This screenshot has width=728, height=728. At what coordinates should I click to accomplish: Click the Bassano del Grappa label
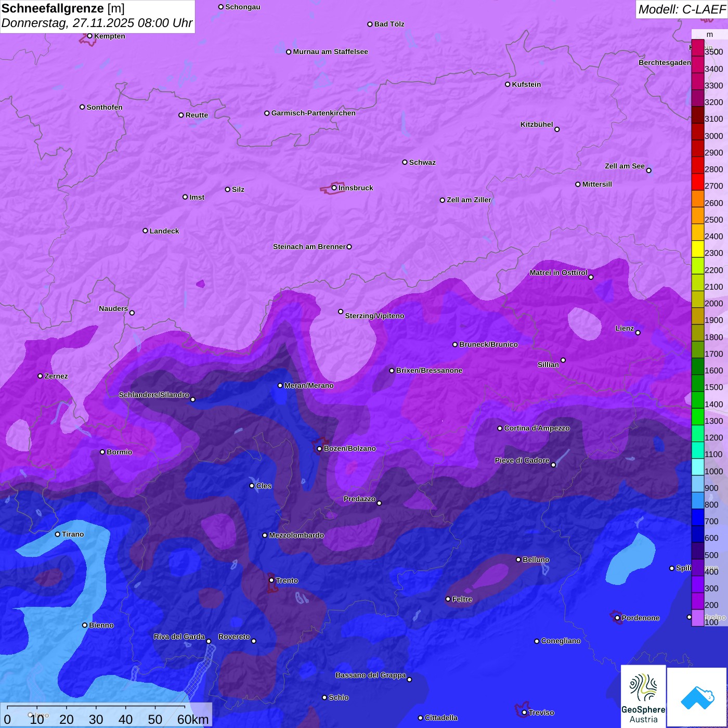click(371, 675)
